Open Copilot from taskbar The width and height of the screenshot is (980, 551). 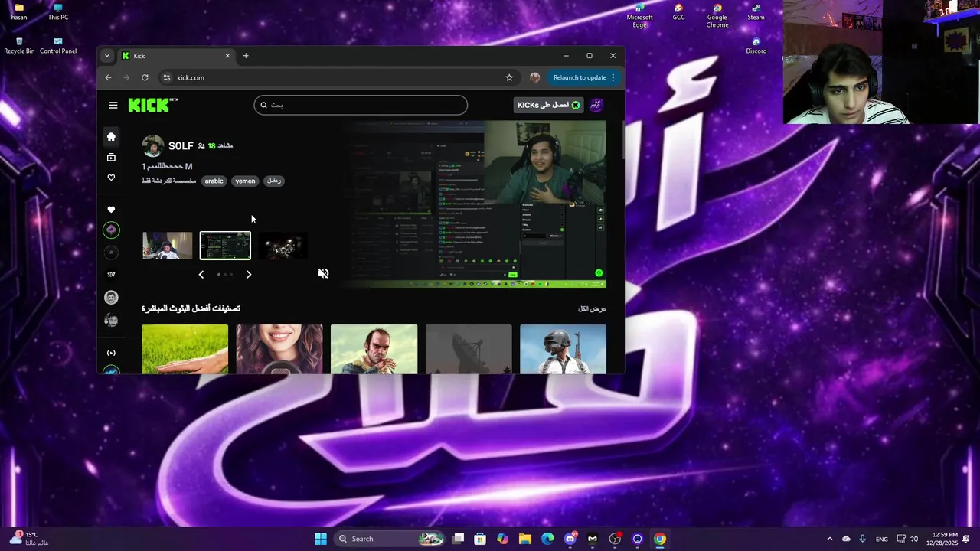click(x=502, y=539)
